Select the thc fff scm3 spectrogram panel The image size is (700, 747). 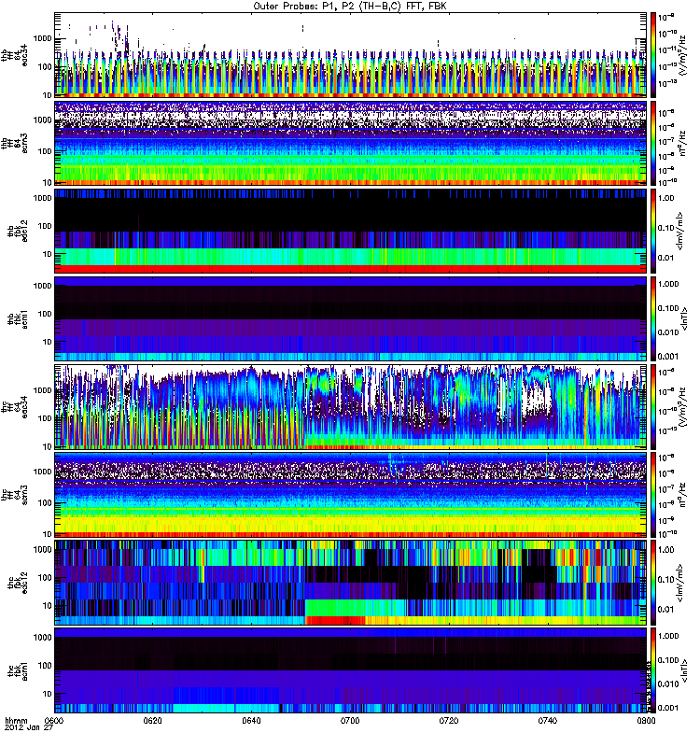351,495
